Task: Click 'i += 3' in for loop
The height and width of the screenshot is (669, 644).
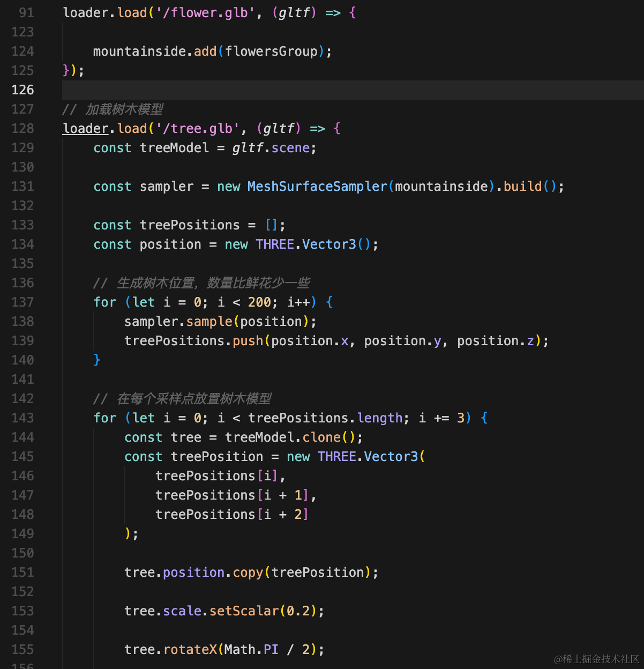Action: (441, 418)
